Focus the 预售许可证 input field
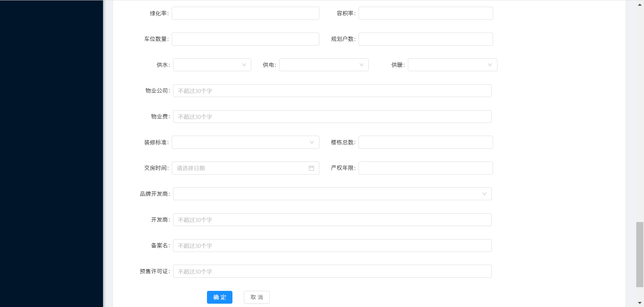The image size is (644, 307). pos(332,271)
